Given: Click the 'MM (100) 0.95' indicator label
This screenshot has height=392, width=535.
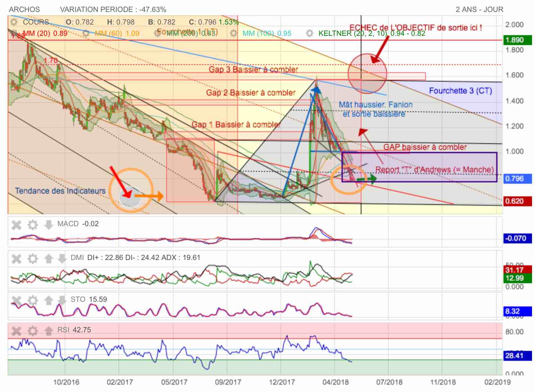Looking at the screenshot, I should point(267,33).
